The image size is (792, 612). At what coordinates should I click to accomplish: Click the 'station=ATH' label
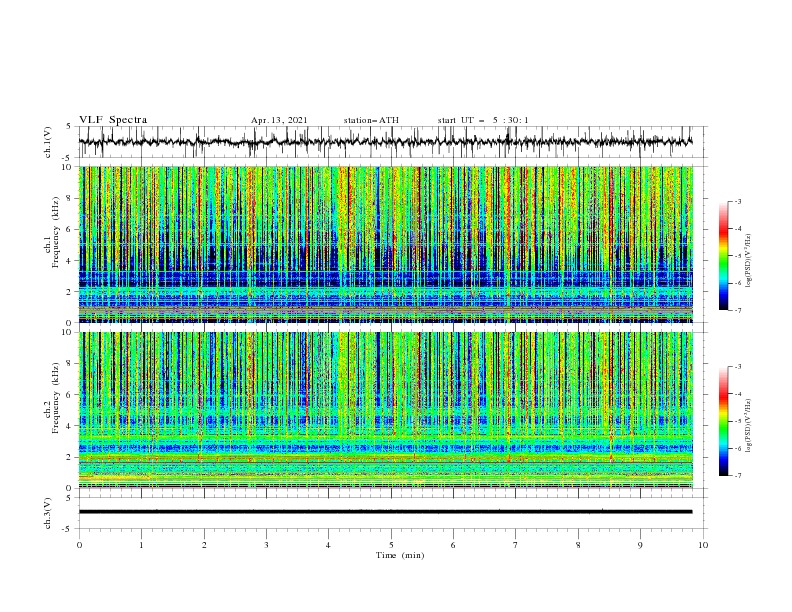click(371, 120)
